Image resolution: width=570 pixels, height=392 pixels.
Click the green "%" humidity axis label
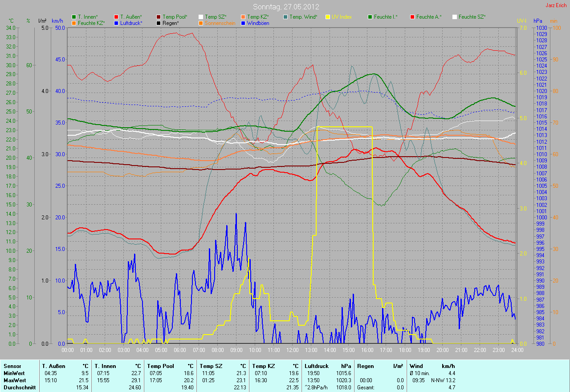28,21
